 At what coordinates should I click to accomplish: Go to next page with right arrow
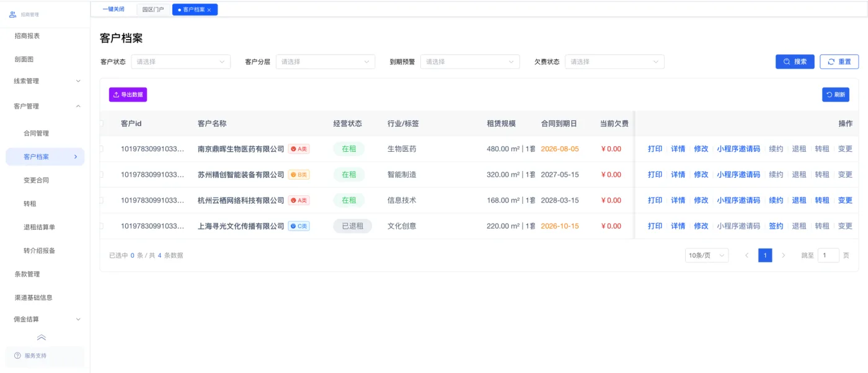(784, 255)
